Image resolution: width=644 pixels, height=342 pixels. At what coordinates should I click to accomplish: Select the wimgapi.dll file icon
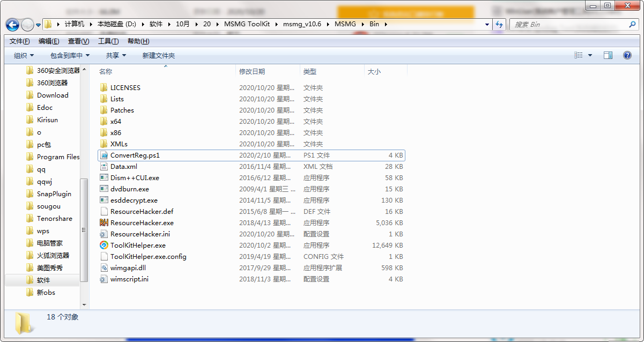[x=104, y=267]
